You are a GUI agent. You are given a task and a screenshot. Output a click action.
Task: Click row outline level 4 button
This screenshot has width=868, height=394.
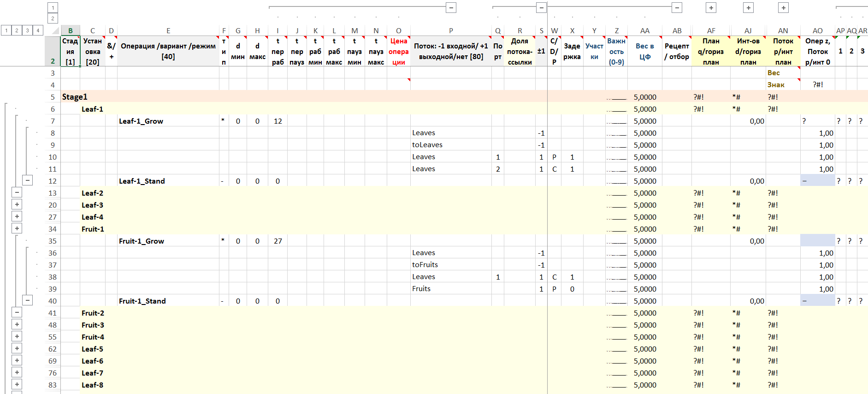click(38, 30)
